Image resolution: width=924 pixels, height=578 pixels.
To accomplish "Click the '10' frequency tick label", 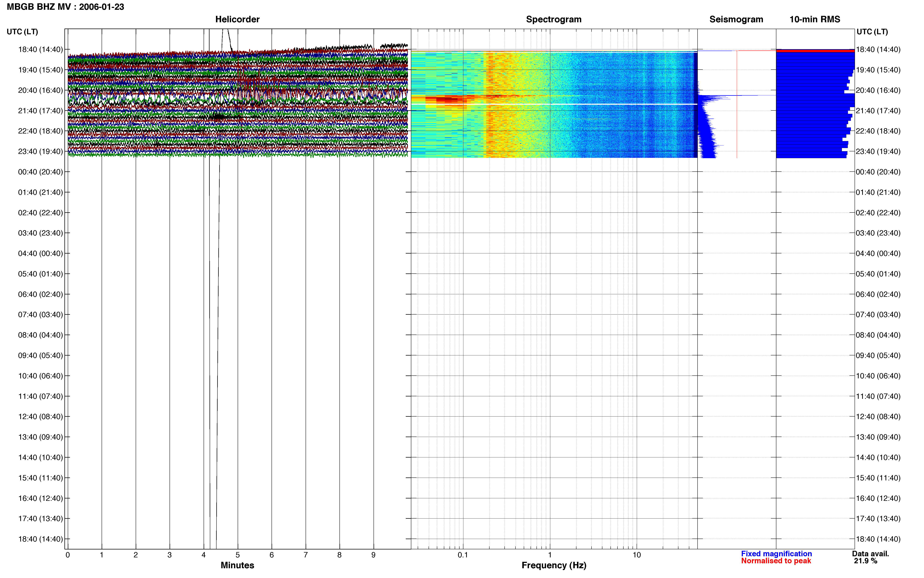I will click(637, 555).
